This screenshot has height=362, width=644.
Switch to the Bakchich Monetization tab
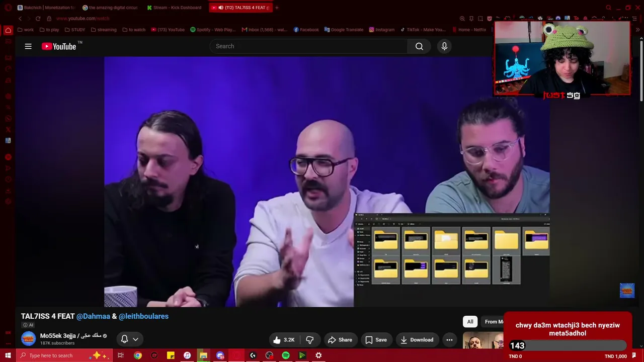pos(45,8)
